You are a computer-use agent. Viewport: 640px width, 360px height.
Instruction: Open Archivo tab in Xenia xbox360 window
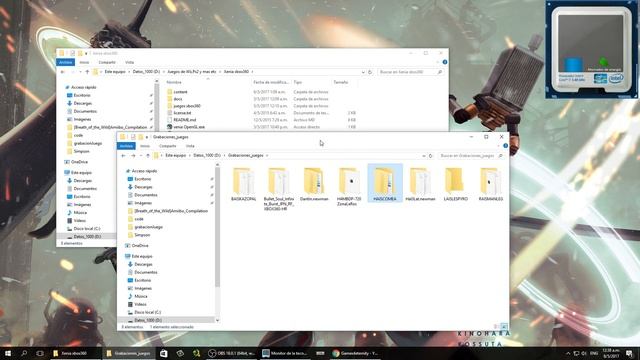pos(66,62)
